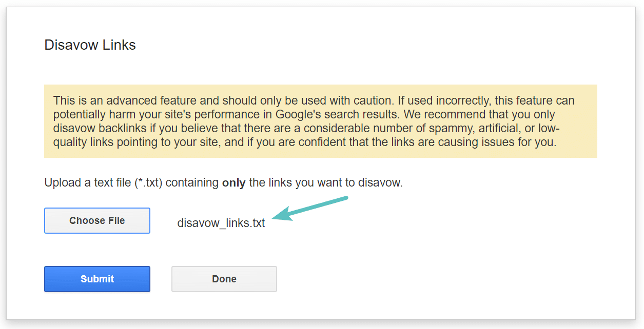Click the Disavow Links page heading
This screenshot has height=329, width=644.
coord(90,45)
